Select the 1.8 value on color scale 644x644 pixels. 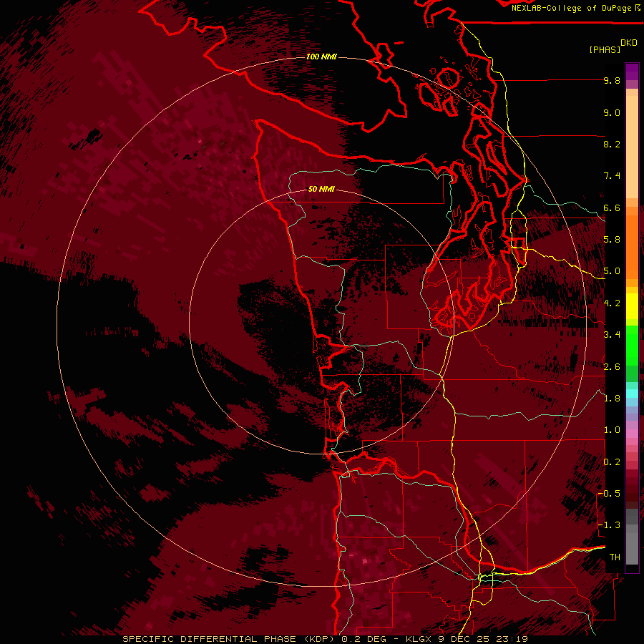[x=612, y=399]
